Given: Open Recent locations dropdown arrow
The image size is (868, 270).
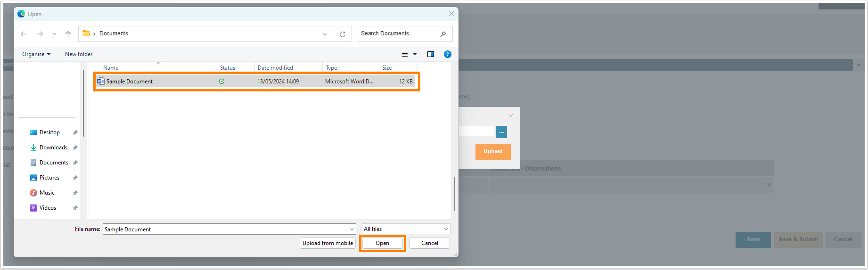Looking at the screenshot, I should pos(54,34).
